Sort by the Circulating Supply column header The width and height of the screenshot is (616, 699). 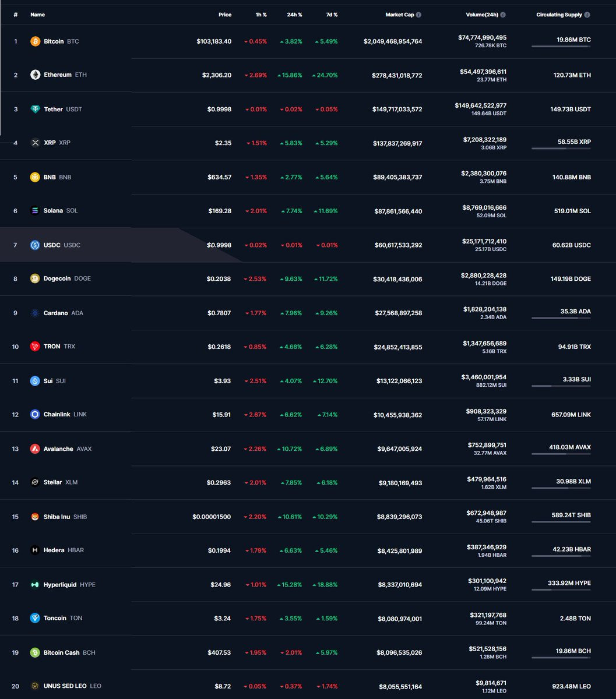tap(559, 15)
